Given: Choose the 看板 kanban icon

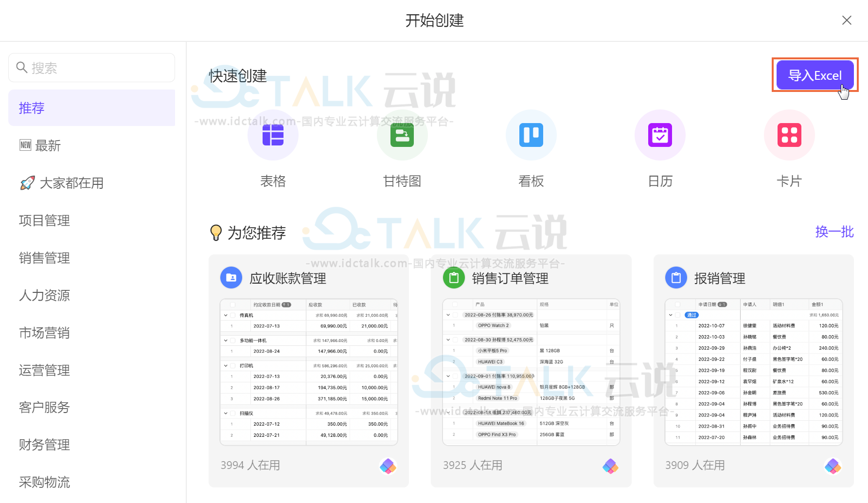Looking at the screenshot, I should point(531,135).
